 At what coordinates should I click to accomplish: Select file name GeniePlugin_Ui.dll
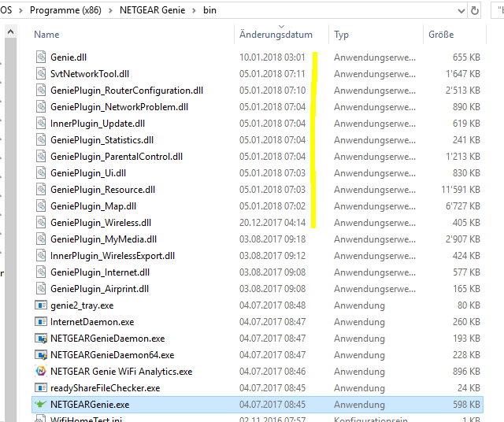(x=88, y=173)
